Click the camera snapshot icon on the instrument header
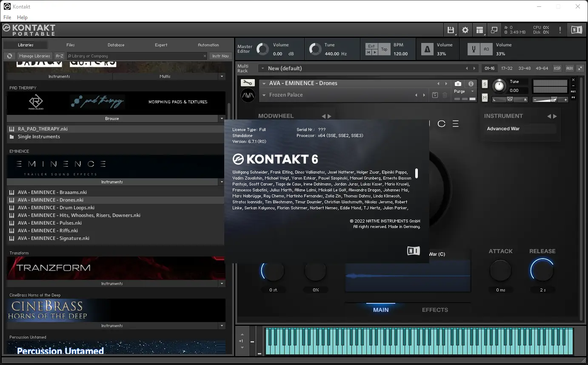This screenshot has height=365, width=588. [458, 83]
